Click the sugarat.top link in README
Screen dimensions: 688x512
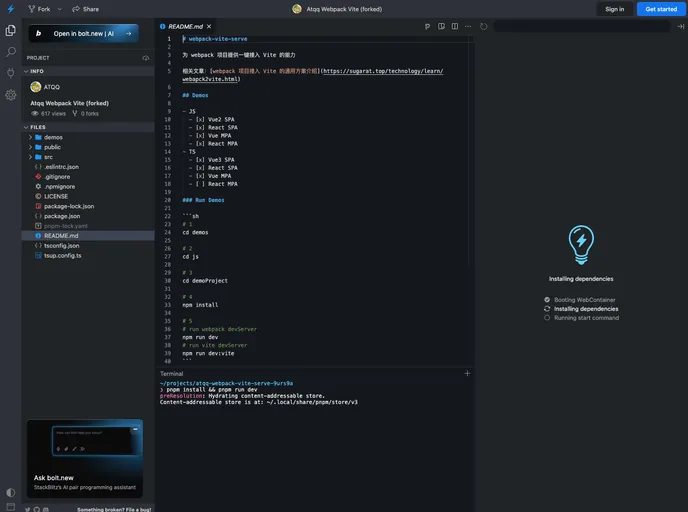pyautogui.click(x=383, y=71)
